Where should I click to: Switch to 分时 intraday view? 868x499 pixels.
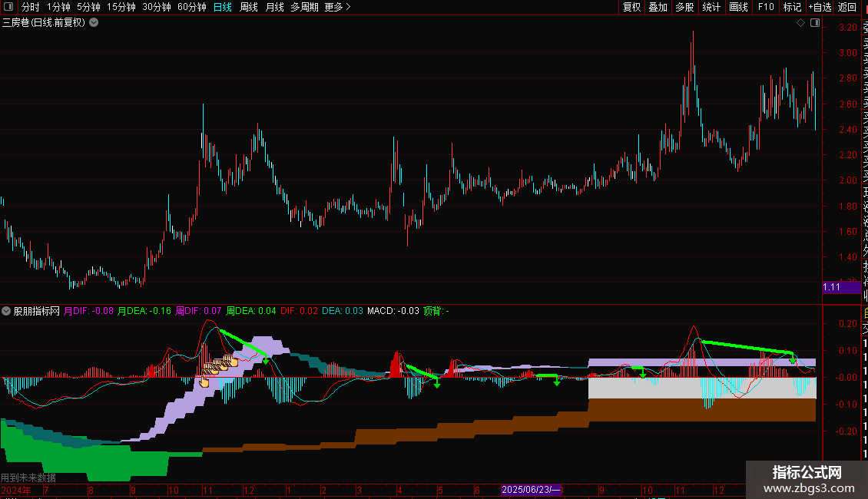31,7
